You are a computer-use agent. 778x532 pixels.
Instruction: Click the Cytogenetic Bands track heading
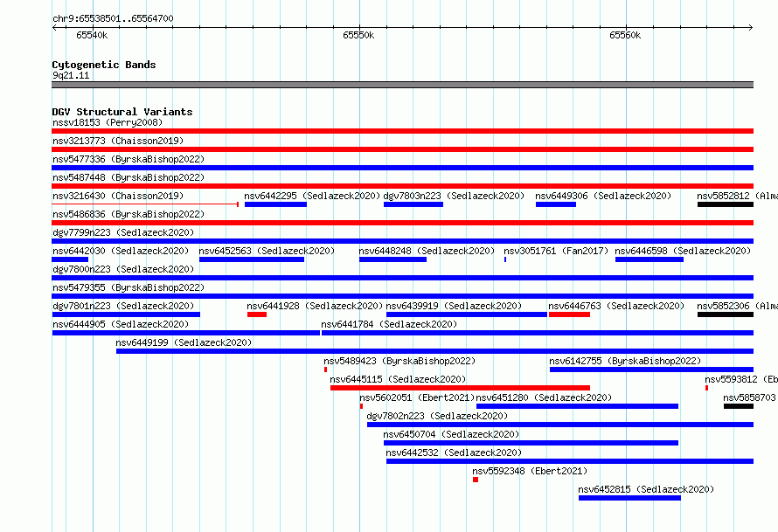coord(104,65)
